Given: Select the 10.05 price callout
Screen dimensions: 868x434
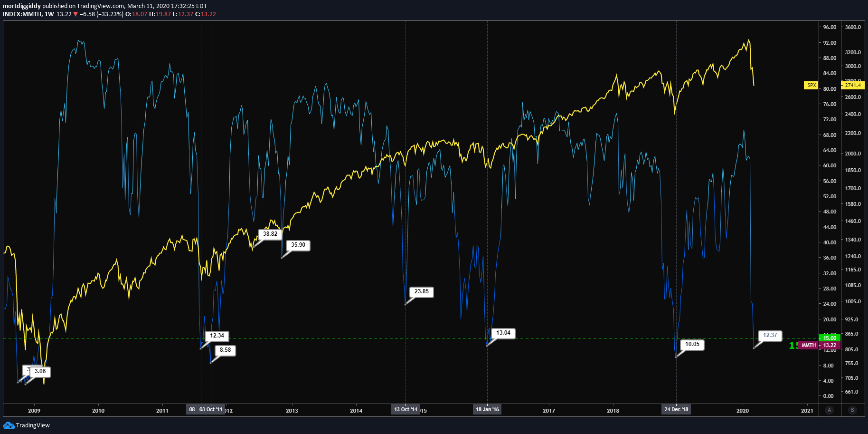Looking at the screenshot, I should point(692,344).
